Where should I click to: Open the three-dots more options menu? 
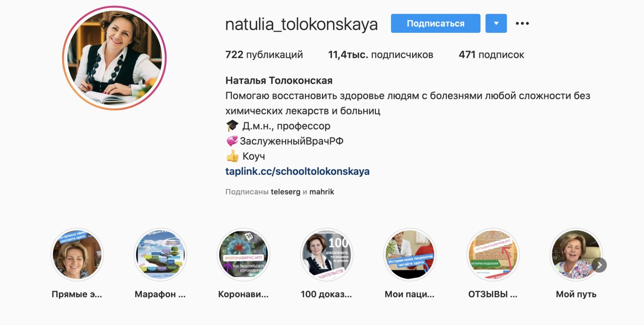click(522, 23)
